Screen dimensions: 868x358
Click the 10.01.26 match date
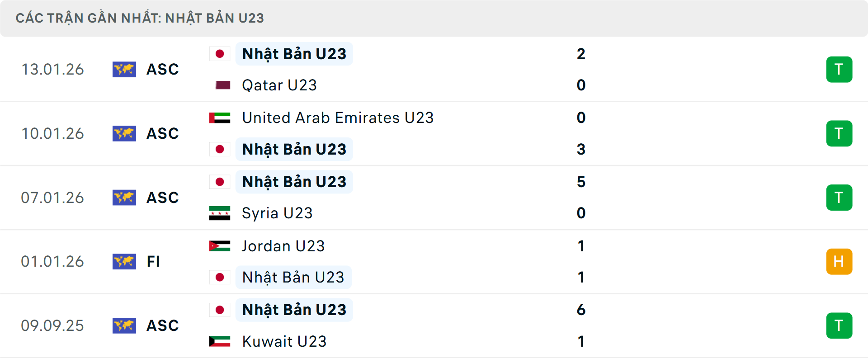pyautogui.click(x=52, y=133)
